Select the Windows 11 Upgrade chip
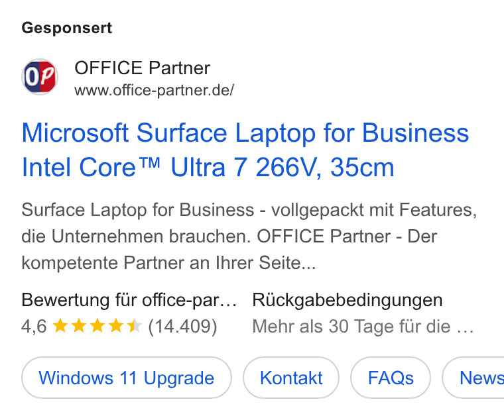The height and width of the screenshot is (420, 504). tap(127, 378)
